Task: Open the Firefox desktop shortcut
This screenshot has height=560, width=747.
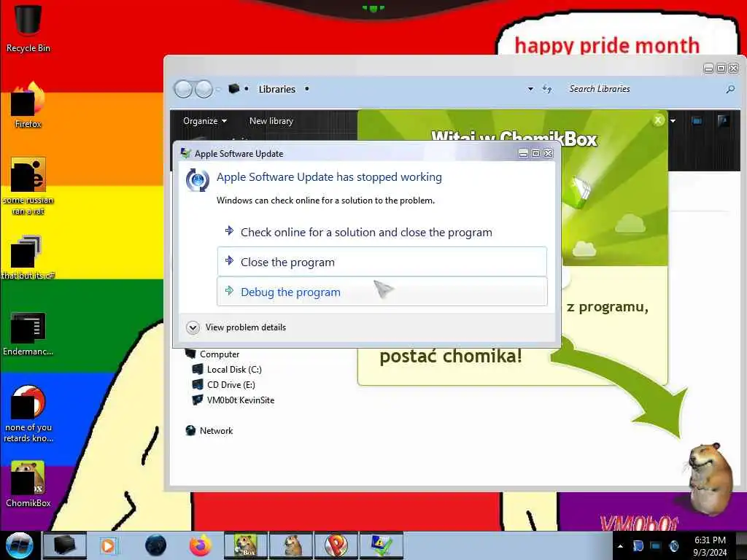Action: (x=28, y=105)
